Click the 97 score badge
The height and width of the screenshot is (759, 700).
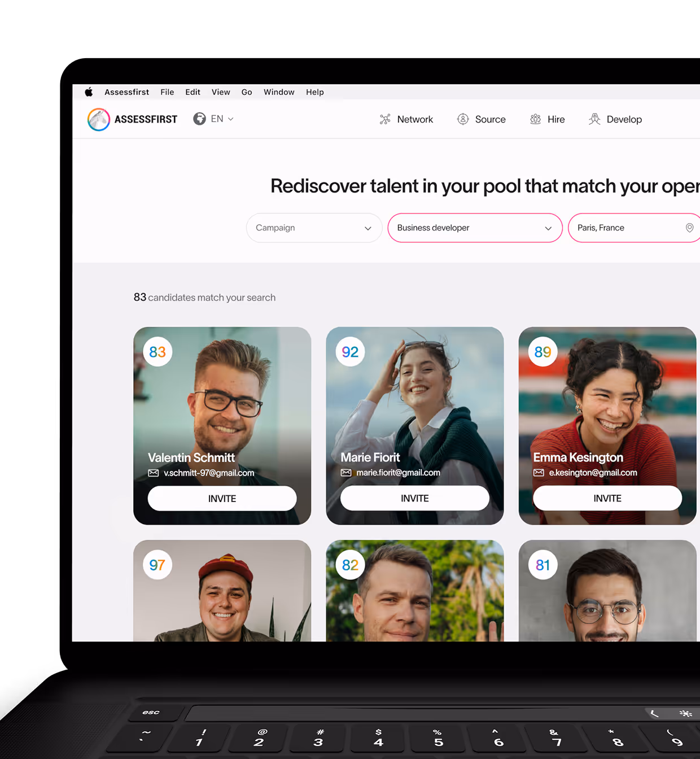tap(158, 565)
